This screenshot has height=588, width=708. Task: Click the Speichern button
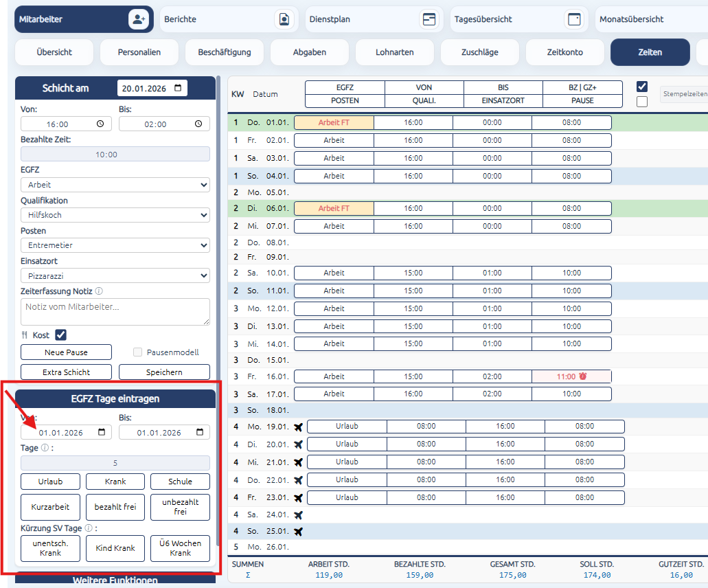pyautogui.click(x=164, y=372)
